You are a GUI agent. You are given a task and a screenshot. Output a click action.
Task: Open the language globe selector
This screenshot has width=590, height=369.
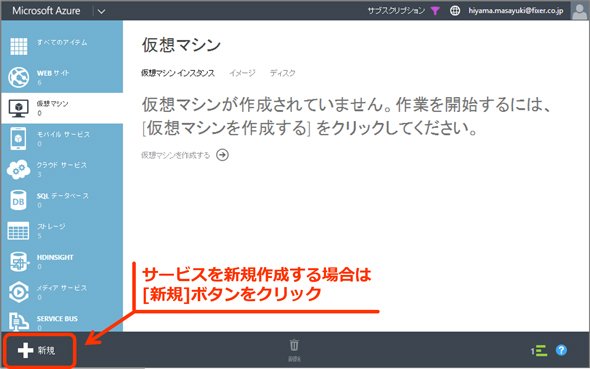(455, 11)
